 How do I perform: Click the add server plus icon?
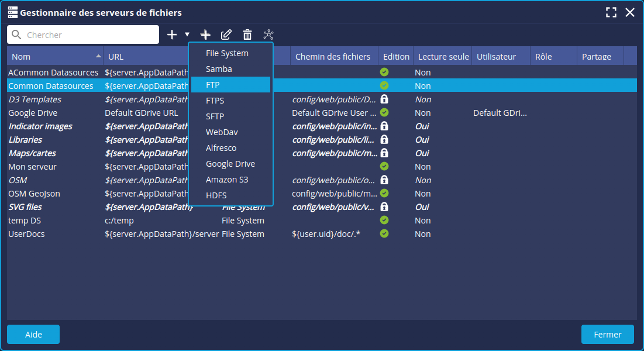click(x=172, y=35)
